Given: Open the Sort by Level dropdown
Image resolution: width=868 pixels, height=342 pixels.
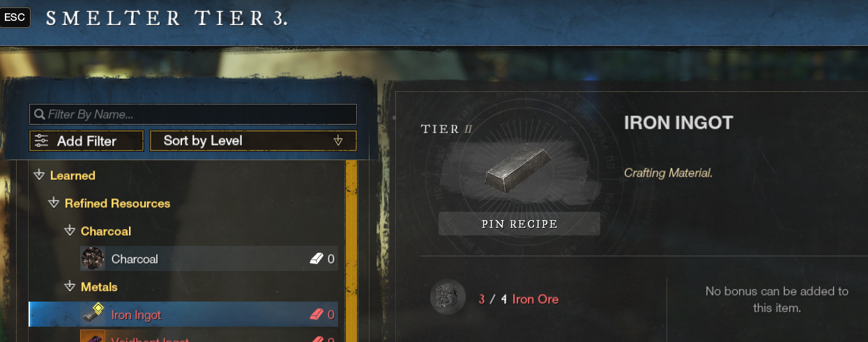Looking at the screenshot, I should pyautogui.click(x=253, y=141).
